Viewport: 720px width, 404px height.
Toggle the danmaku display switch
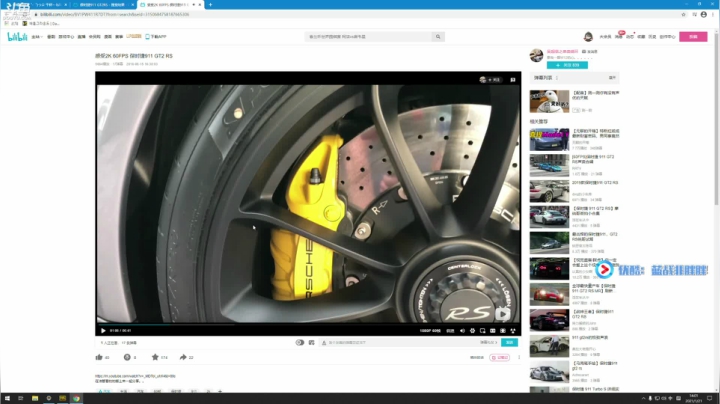[299, 342]
